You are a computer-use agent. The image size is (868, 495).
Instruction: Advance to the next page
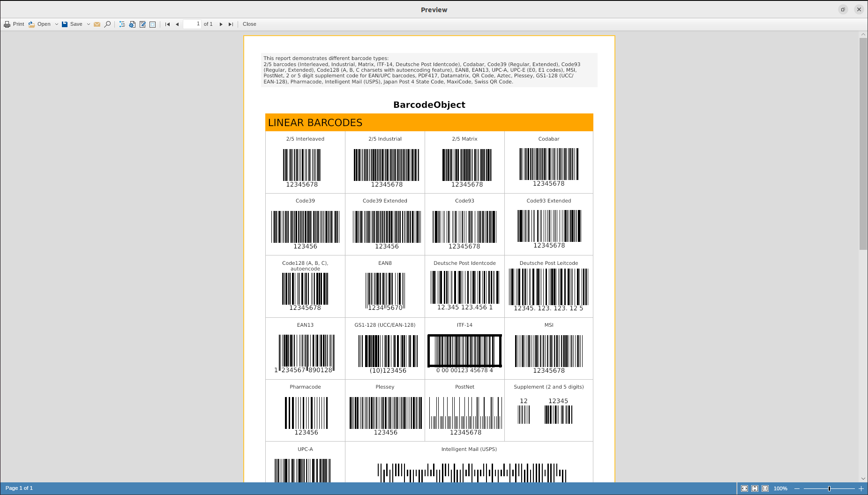pos(221,24)
